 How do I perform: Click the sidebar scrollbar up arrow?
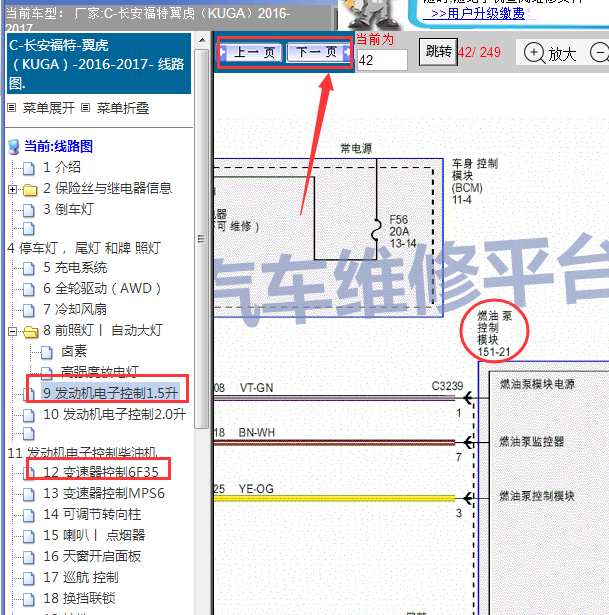click(202, 40)
